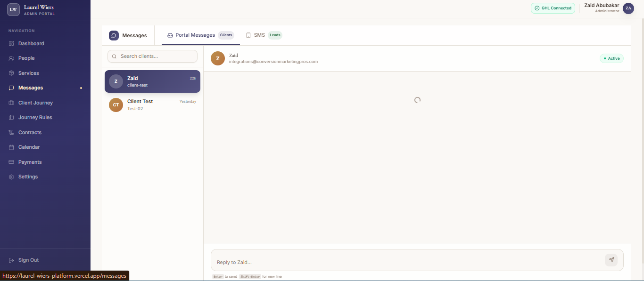
Task: Select the Client Test conversation
Action: pyautogui.click(x=152, y=104)
